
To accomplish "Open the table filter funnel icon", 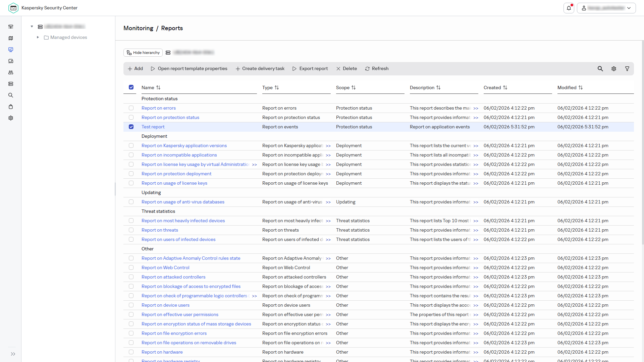I will [x=627, y=69].
